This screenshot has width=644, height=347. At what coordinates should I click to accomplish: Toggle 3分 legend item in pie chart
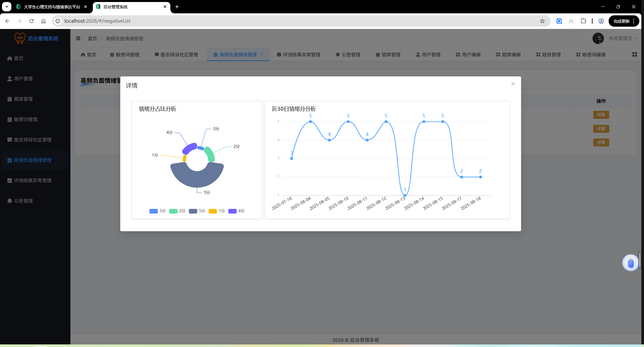click(158, 211)
